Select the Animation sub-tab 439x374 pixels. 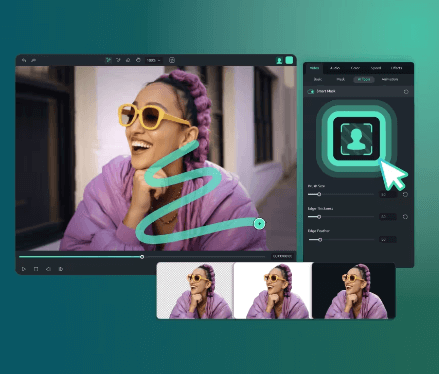click(390, 79)
